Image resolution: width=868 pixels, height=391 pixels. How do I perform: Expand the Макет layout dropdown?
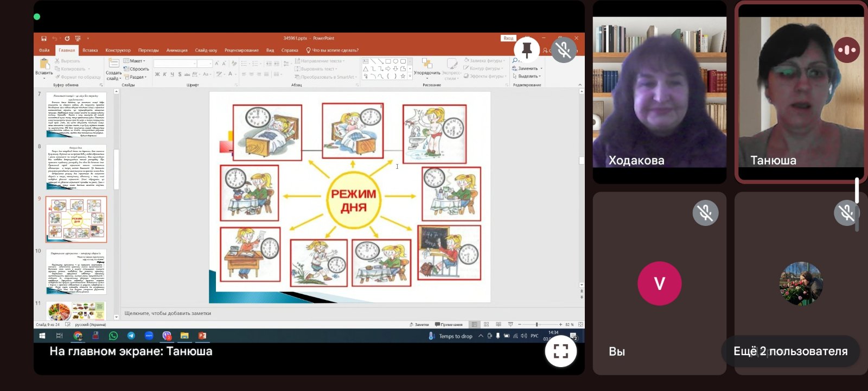click(x=135, y=61)
